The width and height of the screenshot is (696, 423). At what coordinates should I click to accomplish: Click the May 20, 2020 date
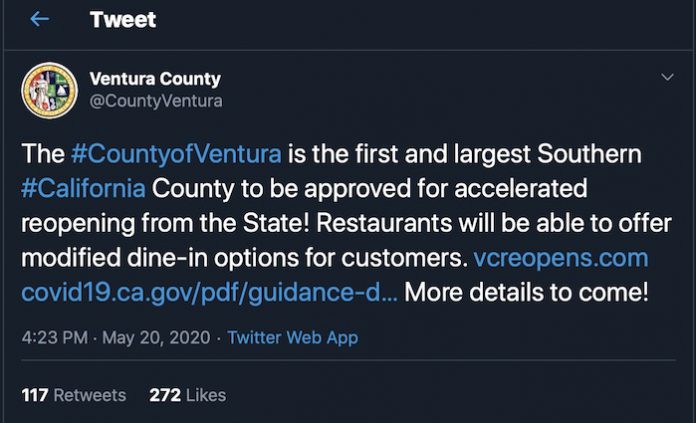(156, 337)
